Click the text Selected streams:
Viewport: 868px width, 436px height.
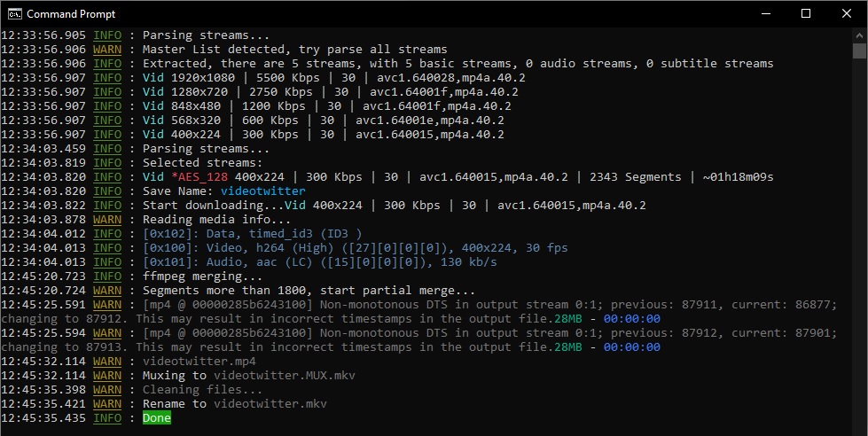tap(203, 163)
